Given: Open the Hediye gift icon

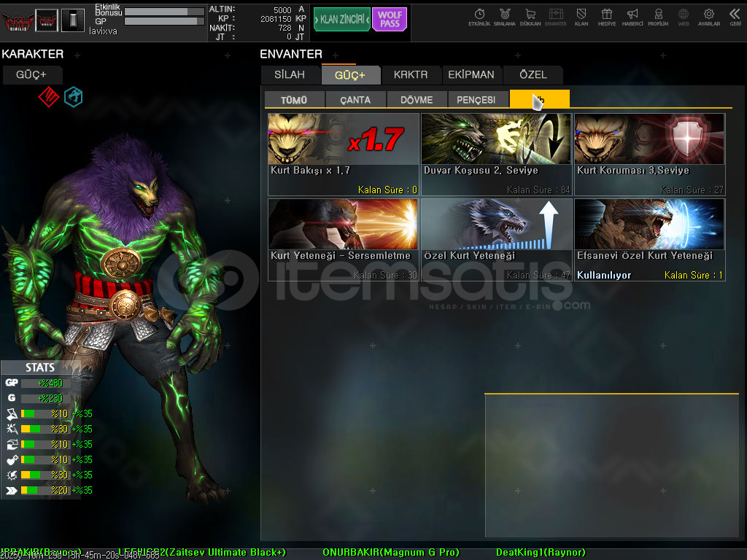Looking at the screenshot, I should 606,17.
